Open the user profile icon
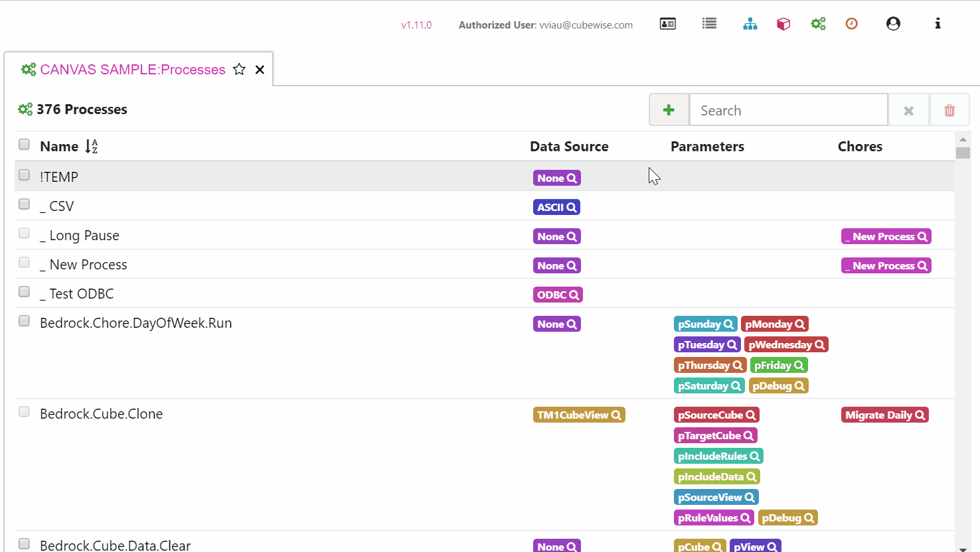980x552 pixels. pos(893,24)
